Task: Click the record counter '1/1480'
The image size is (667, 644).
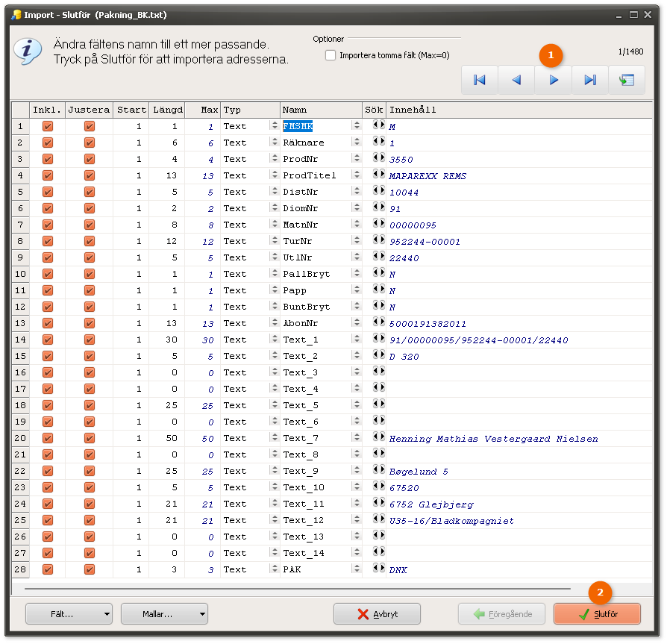Action: coord(630,51)
